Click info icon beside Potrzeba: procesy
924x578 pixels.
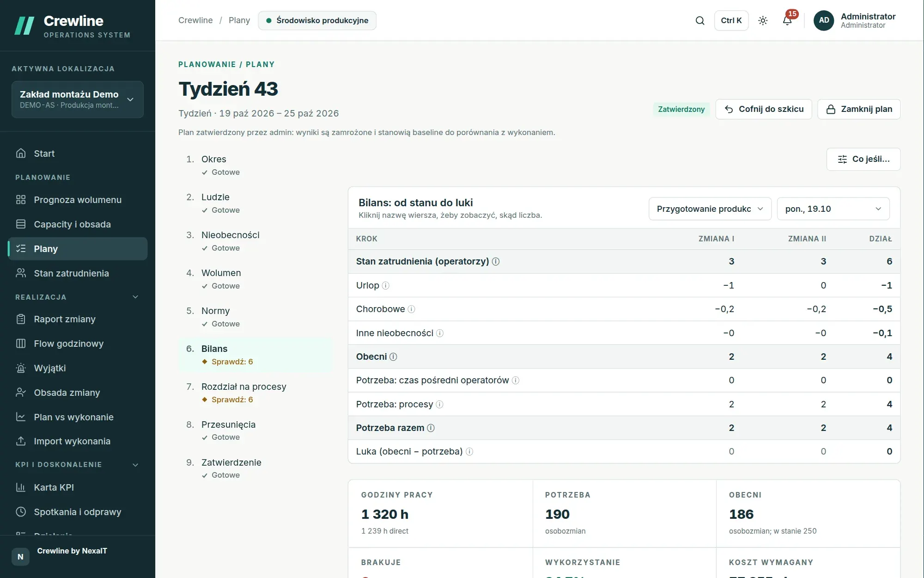pos(439,405)
